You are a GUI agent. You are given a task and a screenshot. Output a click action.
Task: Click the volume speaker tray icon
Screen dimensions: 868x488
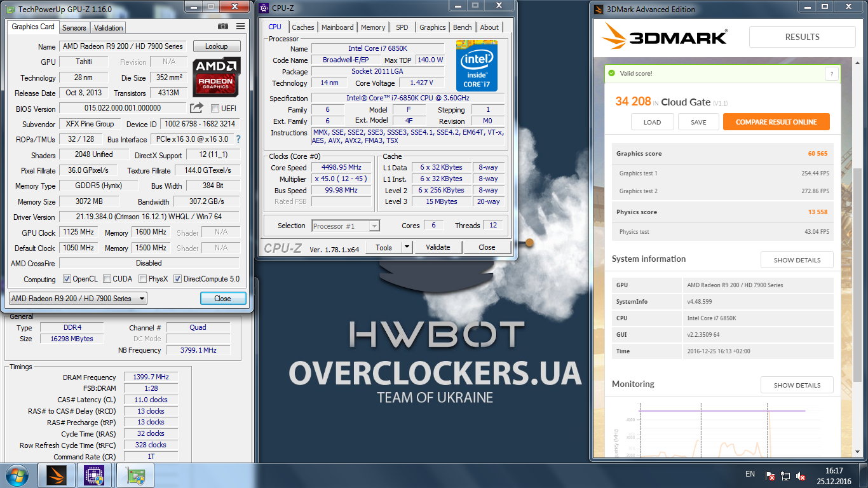[801, 475]
